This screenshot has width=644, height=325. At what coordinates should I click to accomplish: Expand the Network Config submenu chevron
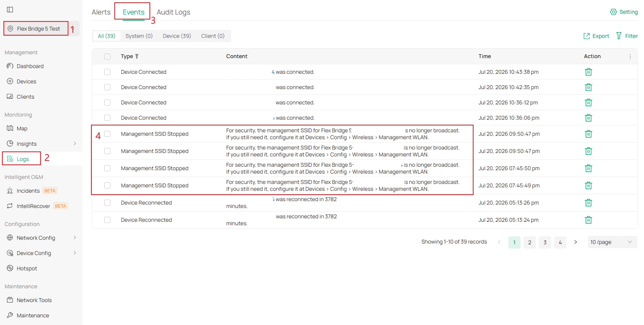pos(75,237)
